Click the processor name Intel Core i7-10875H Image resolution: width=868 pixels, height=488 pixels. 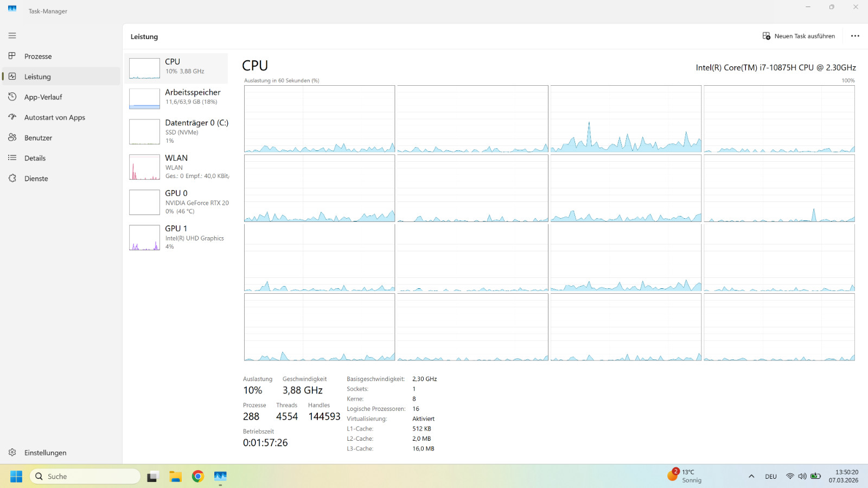pos(776,67)
